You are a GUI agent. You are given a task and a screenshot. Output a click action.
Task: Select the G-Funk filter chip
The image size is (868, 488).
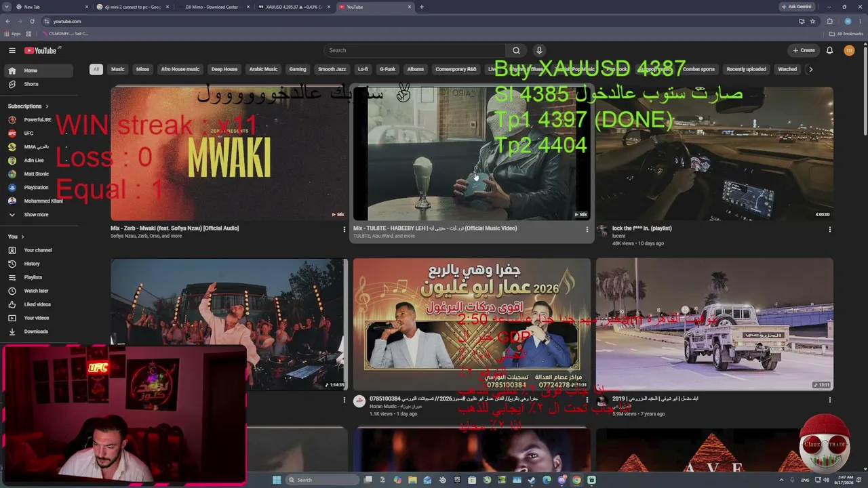[387, 69]
